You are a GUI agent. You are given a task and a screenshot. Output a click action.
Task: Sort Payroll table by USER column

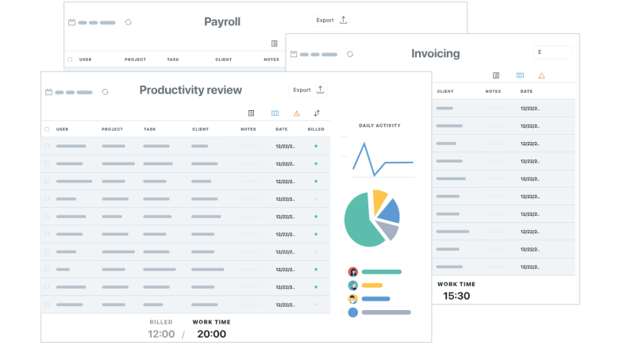point(86,59)
